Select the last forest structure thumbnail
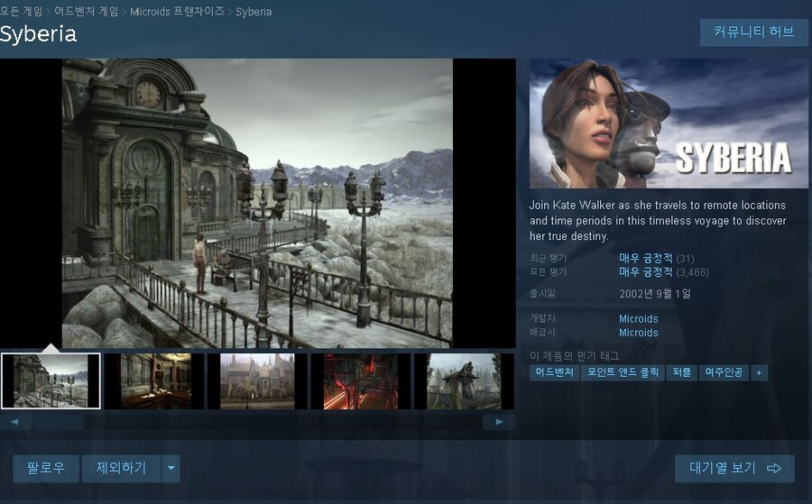812x504 pixels. click(464, 381)
